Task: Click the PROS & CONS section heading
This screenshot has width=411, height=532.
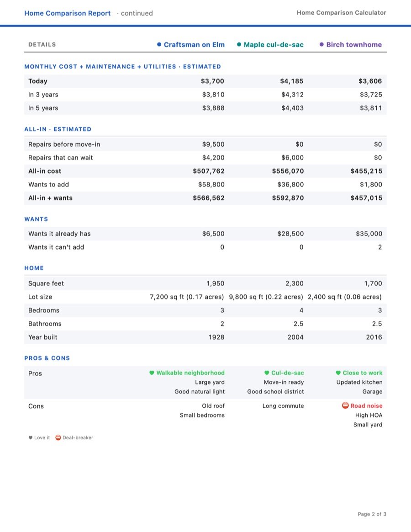Action: (x=47, y=358)
